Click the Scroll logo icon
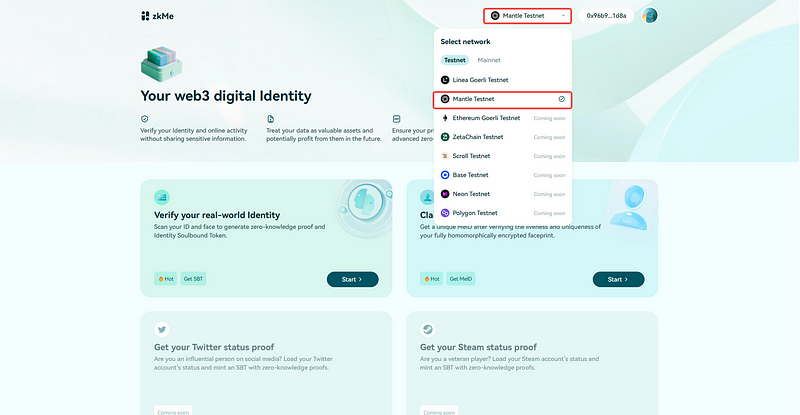The height and width of the screenshot is (415, 800). (445, 156)
